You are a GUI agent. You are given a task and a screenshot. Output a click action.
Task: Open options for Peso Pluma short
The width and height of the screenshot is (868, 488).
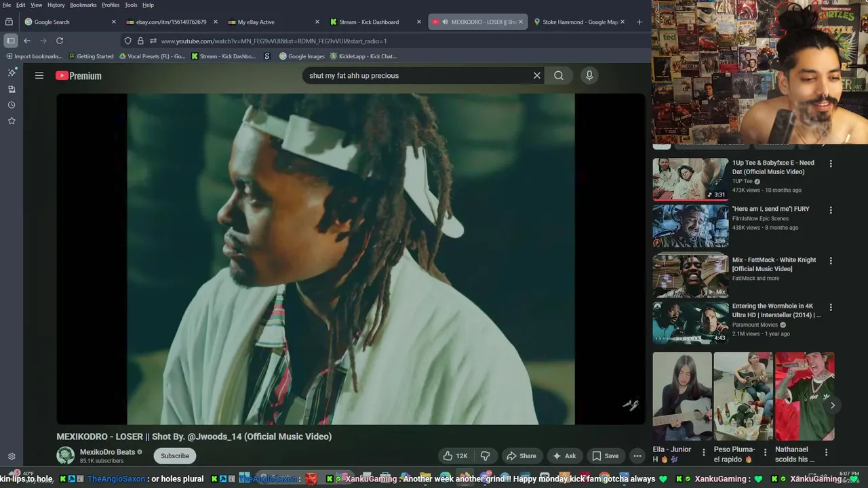tap(765, 452)
